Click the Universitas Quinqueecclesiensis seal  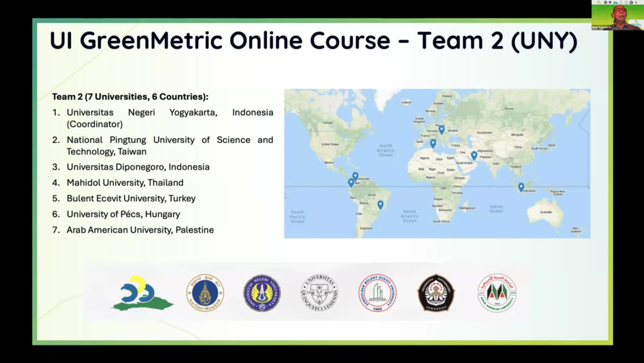point(319,293)
